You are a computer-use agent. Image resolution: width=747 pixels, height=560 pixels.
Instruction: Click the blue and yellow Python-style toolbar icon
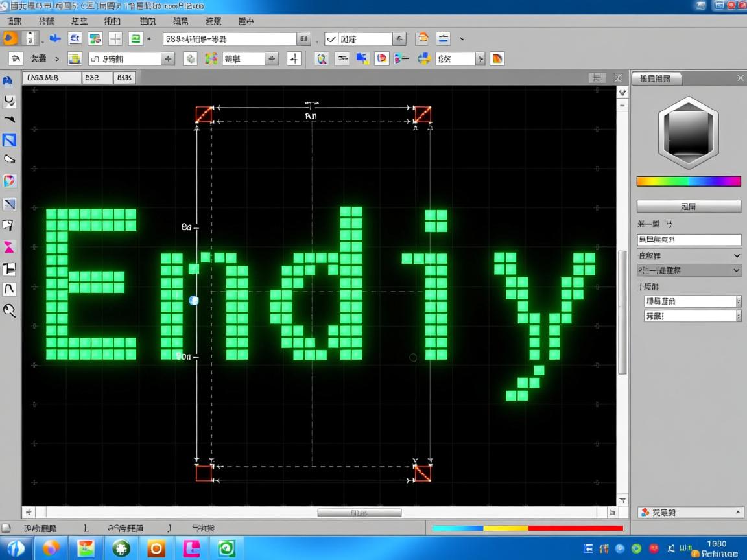point(424,59)
